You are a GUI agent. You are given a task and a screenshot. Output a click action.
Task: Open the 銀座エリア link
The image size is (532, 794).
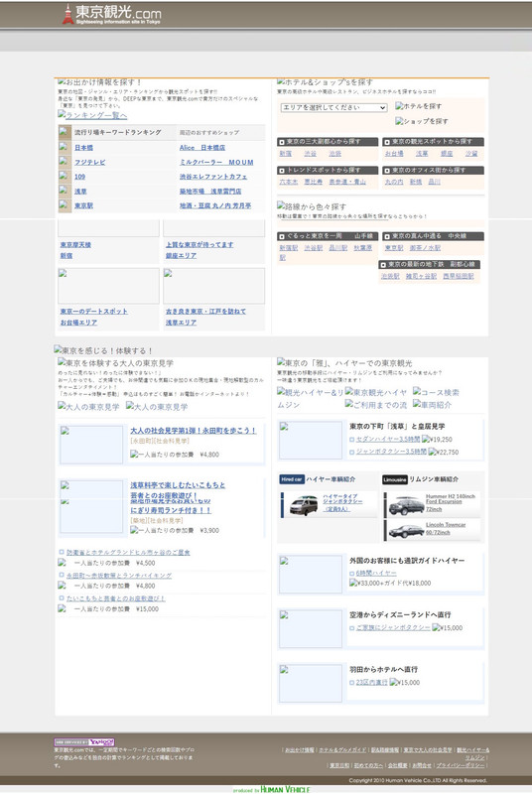click(181, 256)
